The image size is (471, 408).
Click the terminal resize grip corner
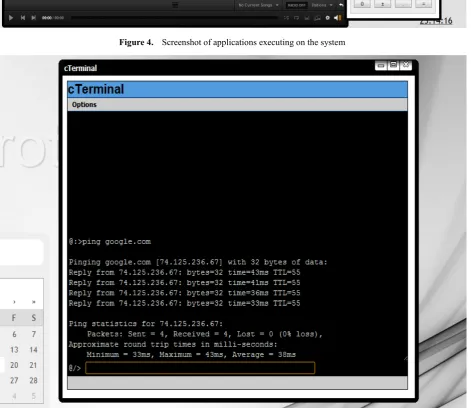pos(405,358)
